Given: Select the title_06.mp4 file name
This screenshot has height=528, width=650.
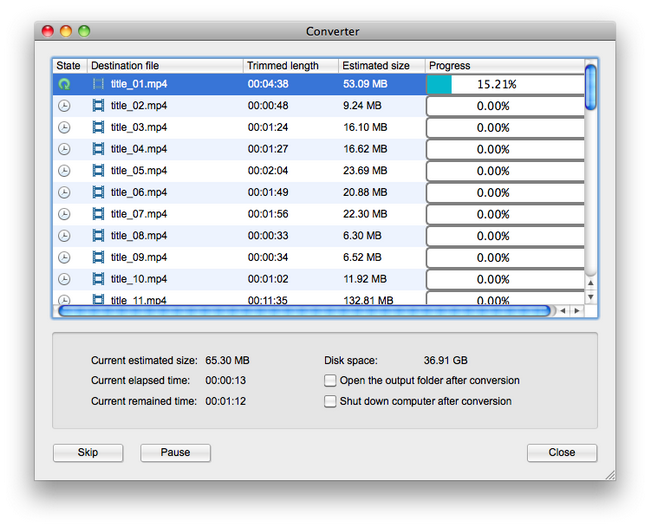Looking at the screenshot, I should point(139,192).
